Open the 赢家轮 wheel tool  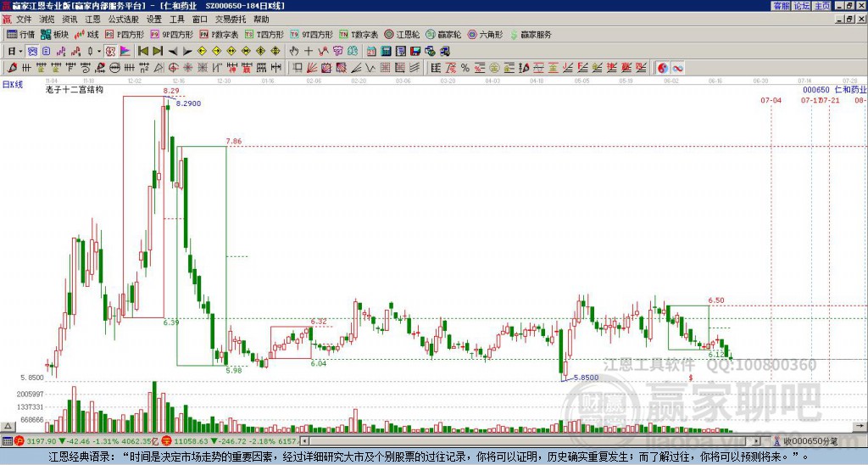[443, 34]
